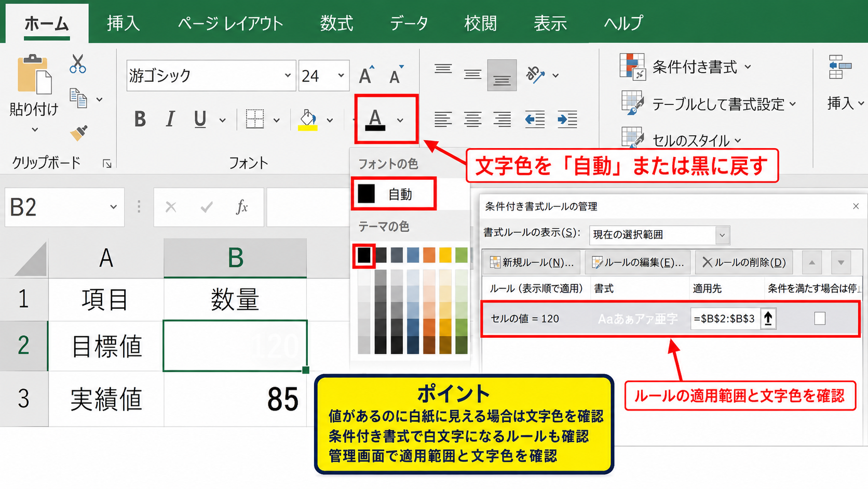Screen dimensions: 868x489
Task: Open Cell Styles menu
Action: (x=682, y=140)
